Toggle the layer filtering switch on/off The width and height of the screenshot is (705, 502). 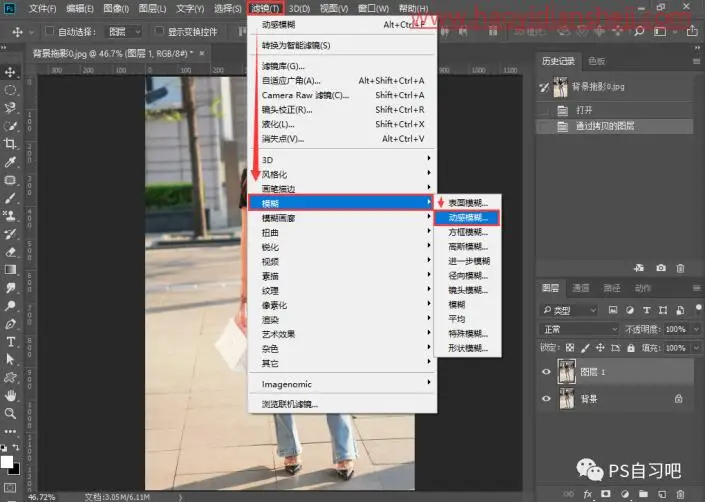point(698,309)
